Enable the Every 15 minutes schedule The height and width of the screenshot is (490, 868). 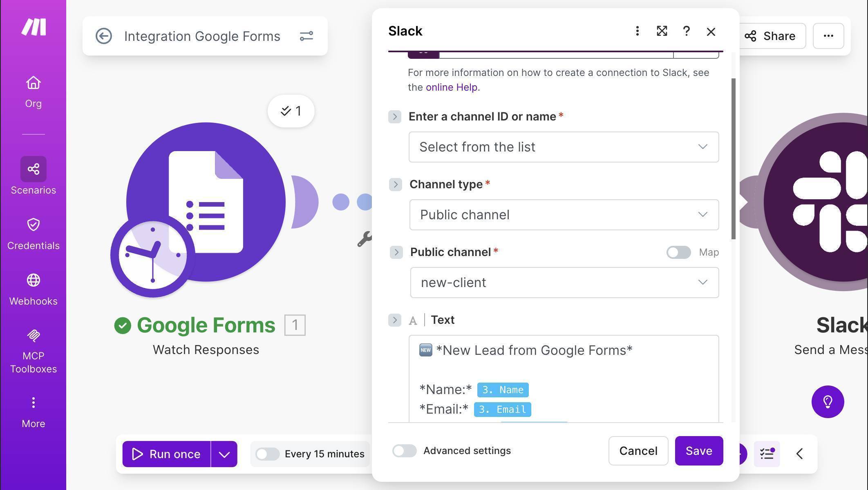tap(268, 454)
